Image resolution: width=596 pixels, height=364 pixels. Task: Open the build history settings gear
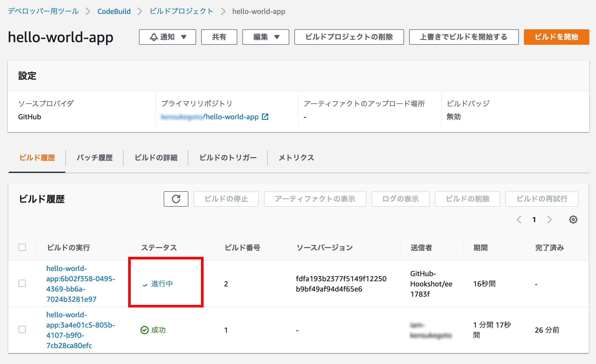(573, 220)
